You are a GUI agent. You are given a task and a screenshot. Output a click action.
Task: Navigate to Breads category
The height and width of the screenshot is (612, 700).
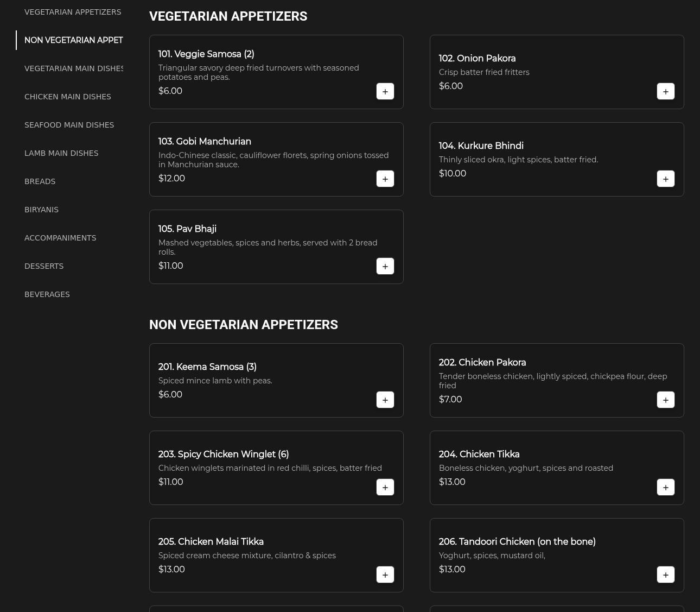[x=40, y=181]
